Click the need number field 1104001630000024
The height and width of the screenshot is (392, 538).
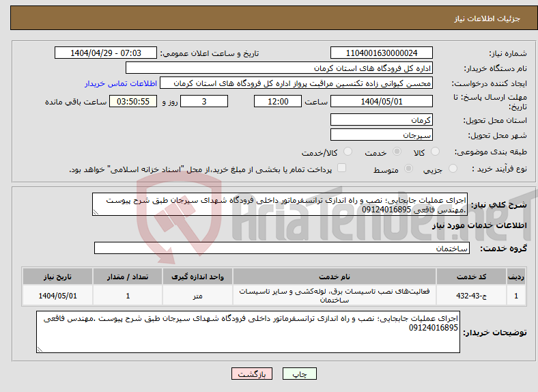(x=381, y=53)
